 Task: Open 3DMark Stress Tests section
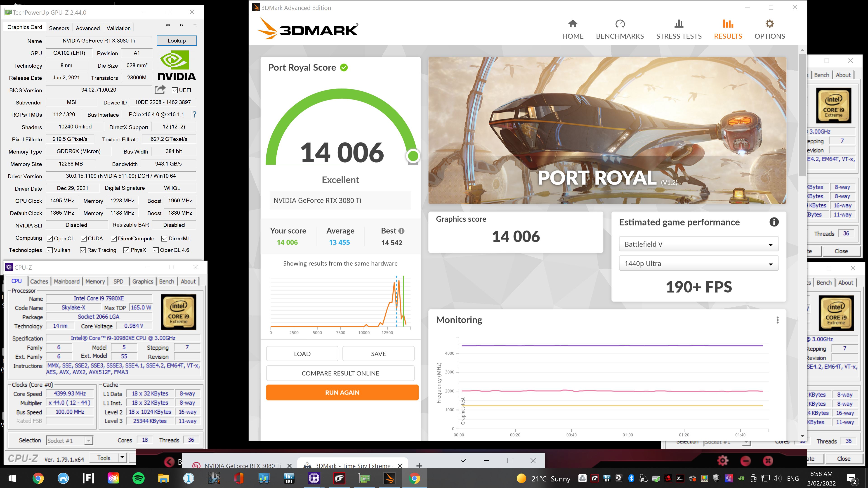679,30
